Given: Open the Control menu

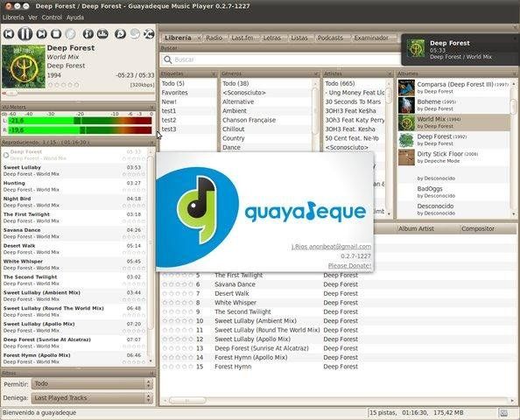Looking at the screenshot, I should (x=52, y=17).
